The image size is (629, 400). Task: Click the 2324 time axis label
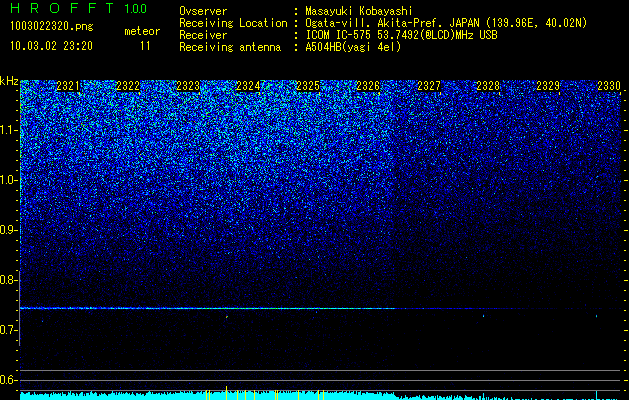[248, 86]
